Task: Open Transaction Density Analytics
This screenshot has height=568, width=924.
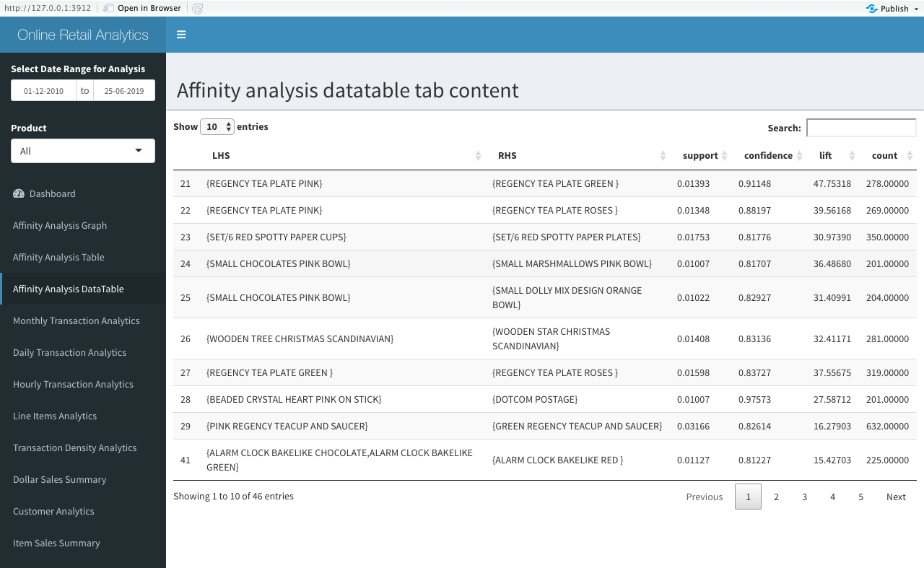Action: [83, 447]
